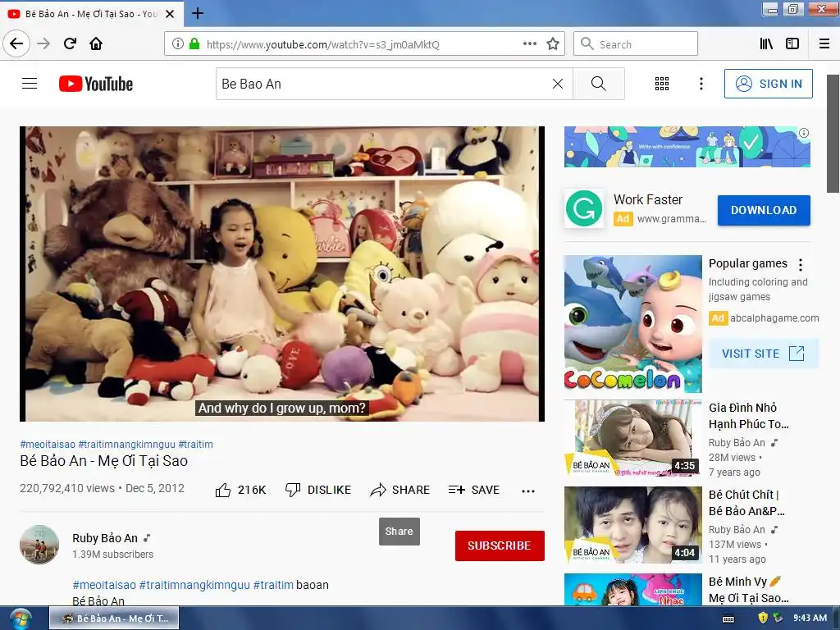The image size is (840, 630).
Task: Click abcalphagame.com ad link text
Action: click(x=774, y=317)
